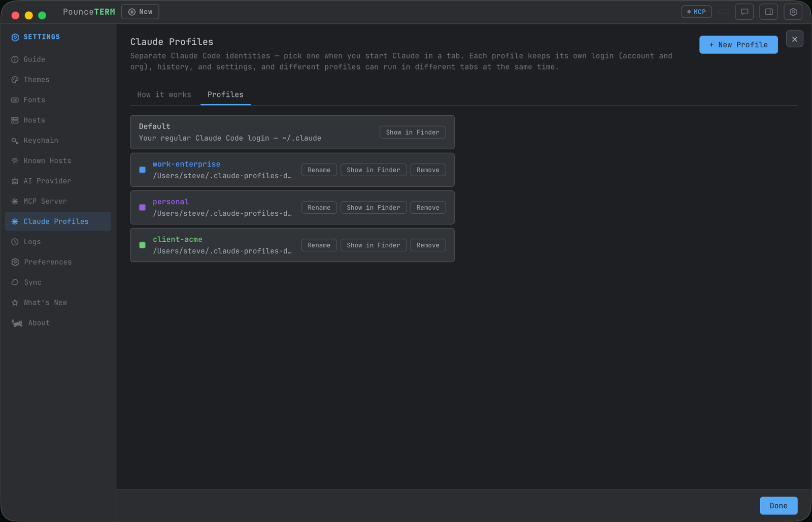The width and height of the screenshot is (812, 522).
Task: Open Known Hosts section
Action: click(x=58, y=161)
